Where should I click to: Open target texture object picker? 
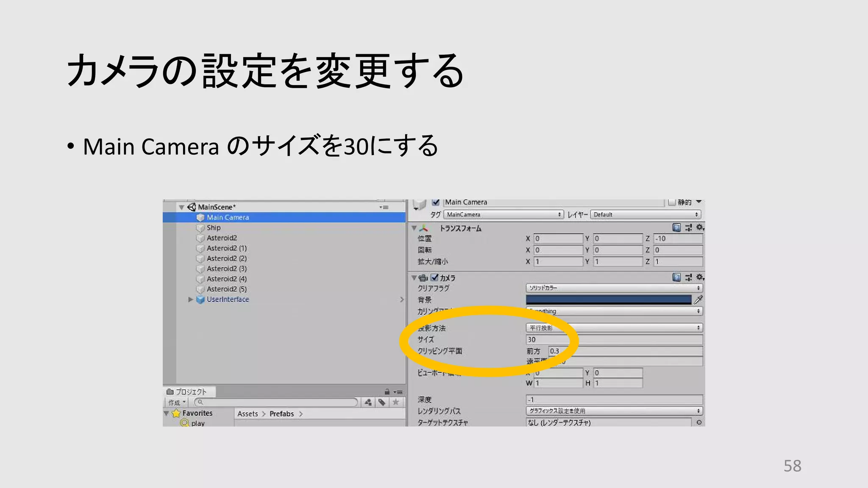tap(698, 422)
